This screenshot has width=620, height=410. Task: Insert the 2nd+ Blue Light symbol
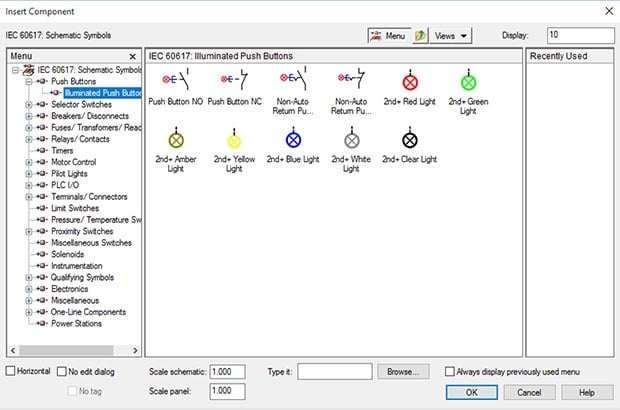click(293, 145)
